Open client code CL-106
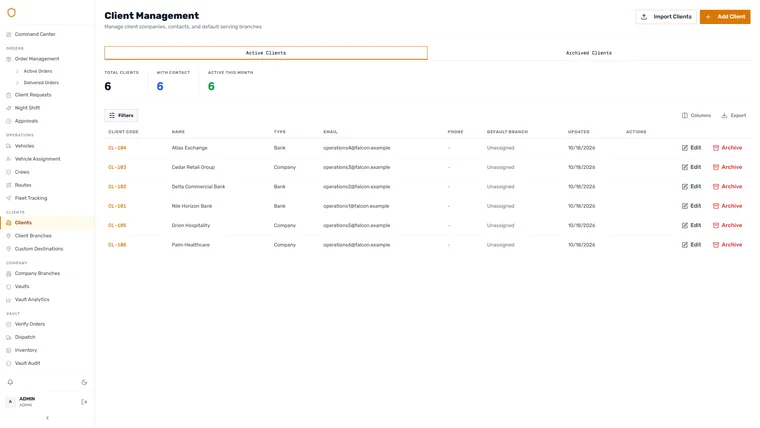 [117, 245]
